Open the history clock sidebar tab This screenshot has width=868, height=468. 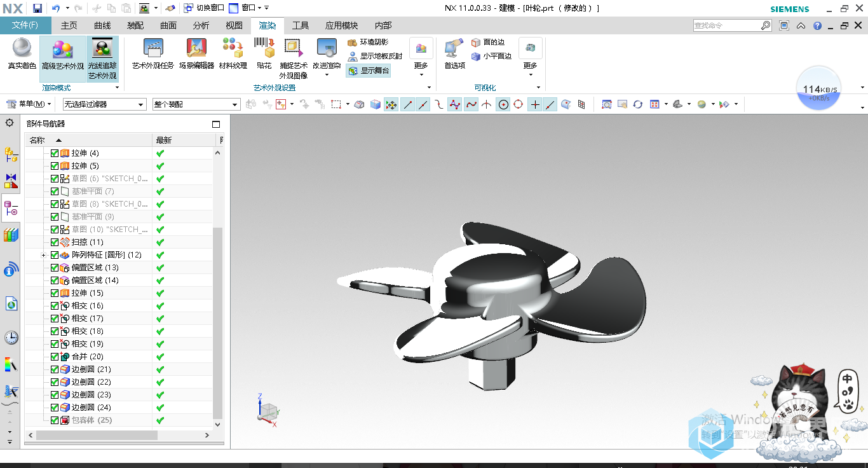coord(11,337)
